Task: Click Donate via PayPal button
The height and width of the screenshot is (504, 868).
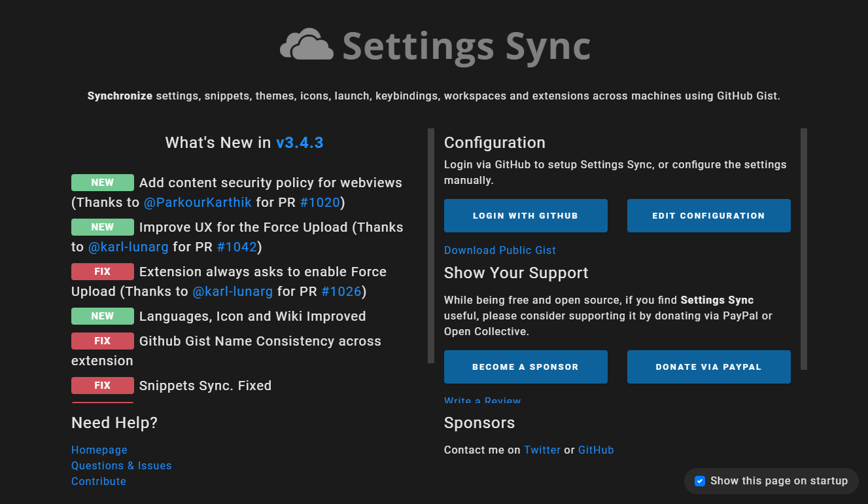Action: click(x=709, y=367)
